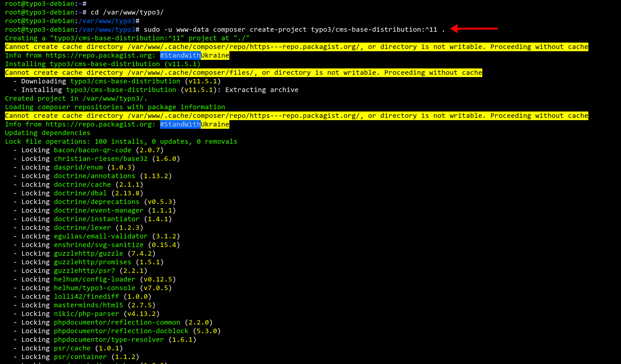Click the 'doctrine/cache' package name
621x364 pixels.
(82, 184)
